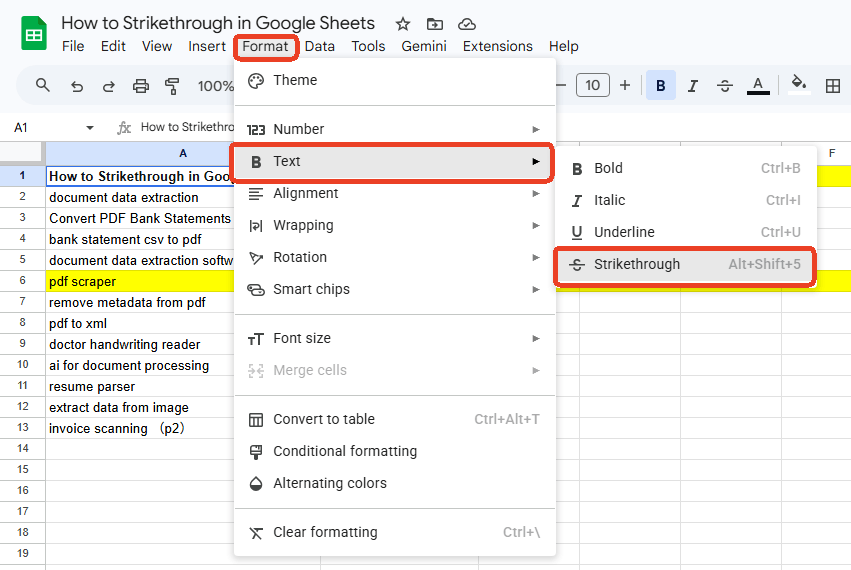Open the Tools menu
Screen dimensions: 851x570
[368, 46]
